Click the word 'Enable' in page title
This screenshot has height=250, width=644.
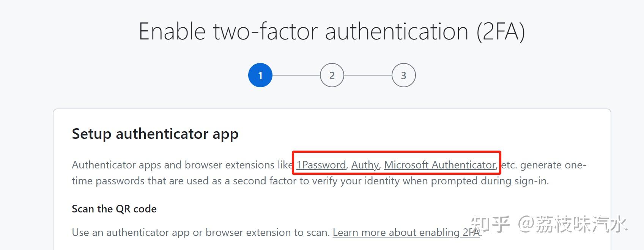172,31
